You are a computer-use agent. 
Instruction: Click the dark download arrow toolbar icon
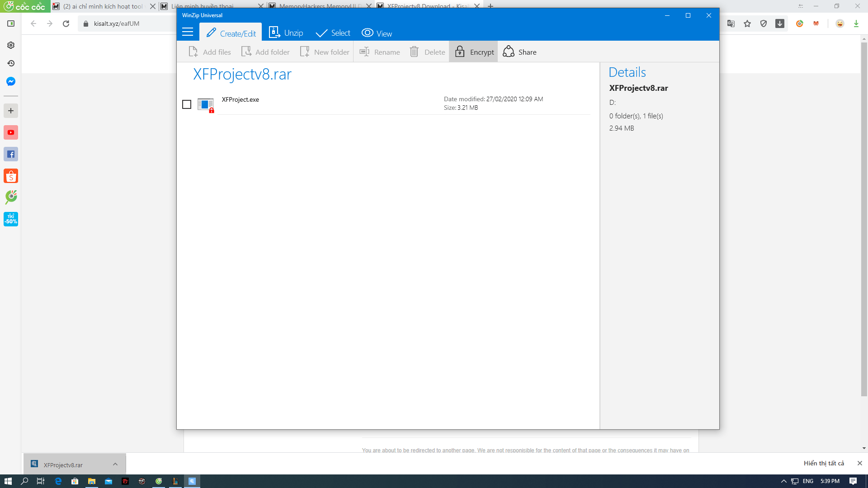[780, 23]
